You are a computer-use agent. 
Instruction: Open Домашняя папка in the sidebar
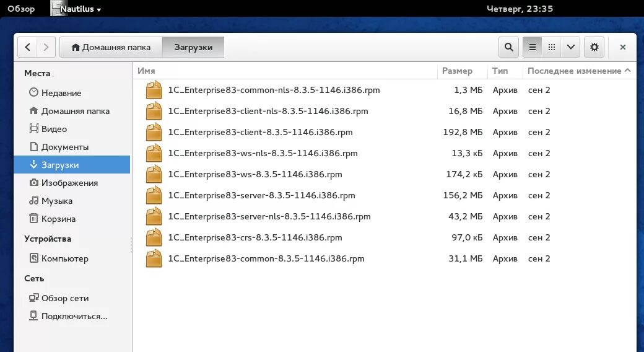tap(72, 111)
